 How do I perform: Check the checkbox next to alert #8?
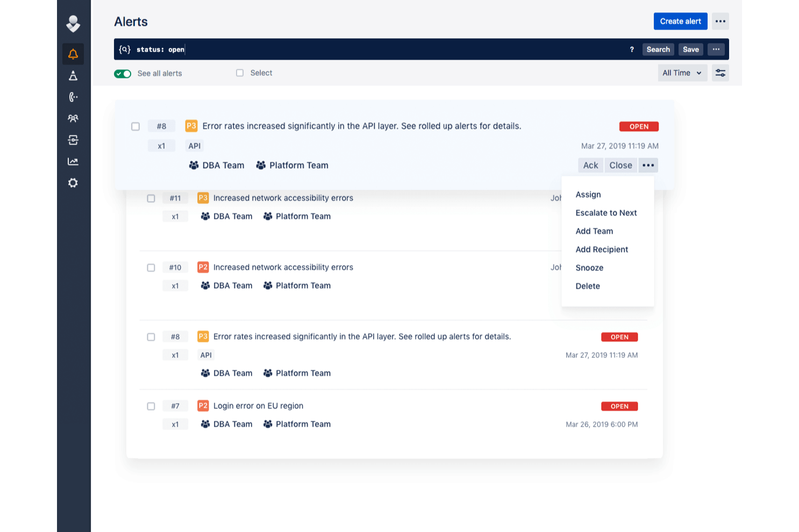click(x=135, y=126)
